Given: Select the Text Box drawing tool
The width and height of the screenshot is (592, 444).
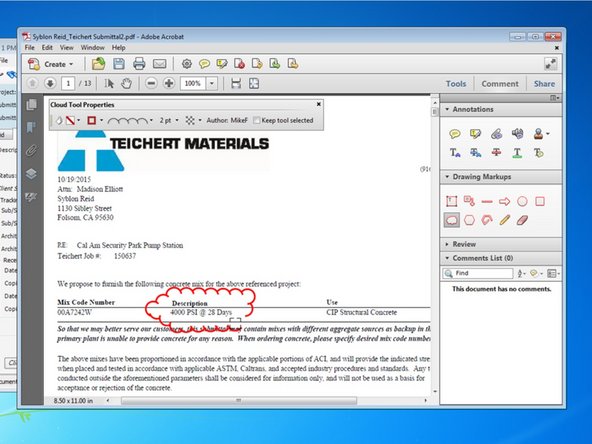Looking at the screenshot, I should click(452, 201).
